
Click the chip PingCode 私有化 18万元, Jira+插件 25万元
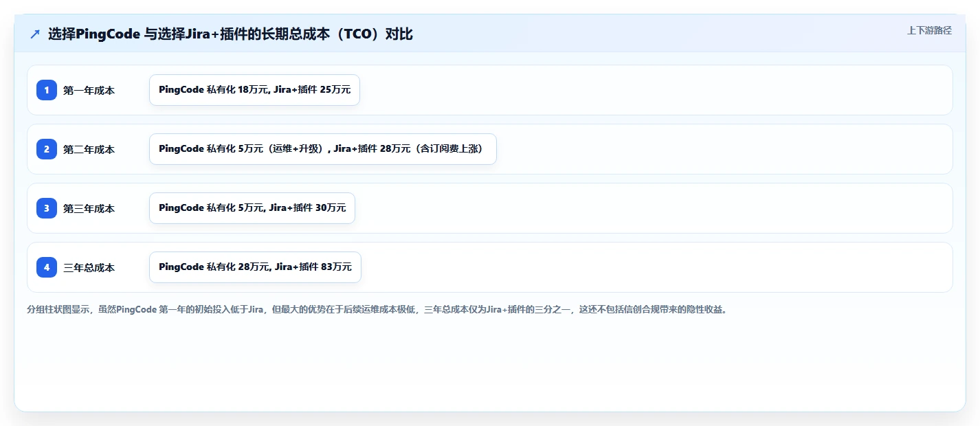254,90
